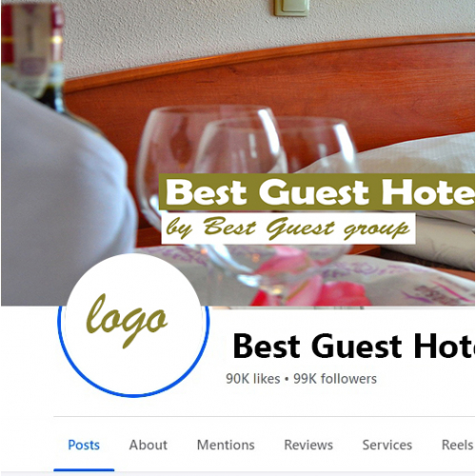This screenshot has height=476, width=476.
Task: Click the Best Guest Hotel page name
Action: coord(353,346)
